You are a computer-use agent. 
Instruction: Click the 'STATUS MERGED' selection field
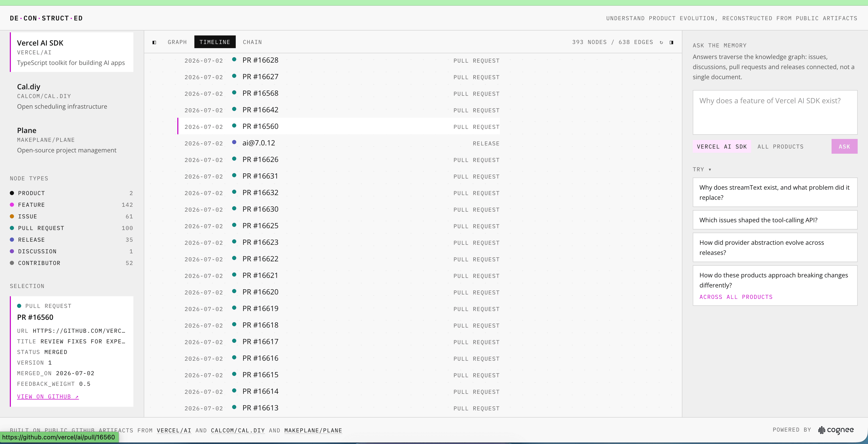42,352
